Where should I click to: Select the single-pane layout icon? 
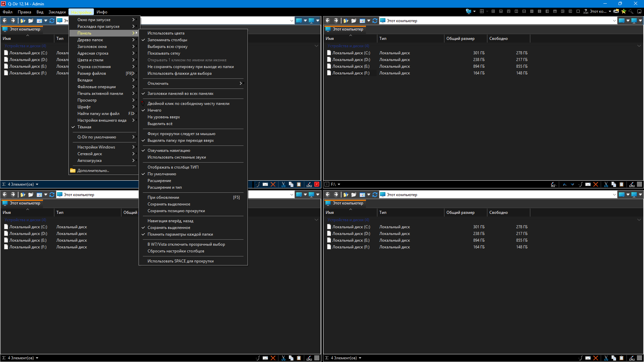[578, 11]
